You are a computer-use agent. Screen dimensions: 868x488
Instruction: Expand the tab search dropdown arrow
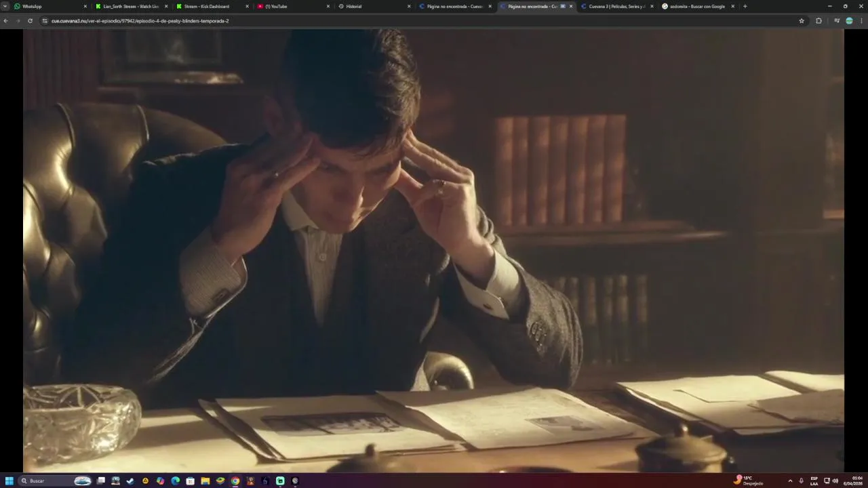(5, 6)
